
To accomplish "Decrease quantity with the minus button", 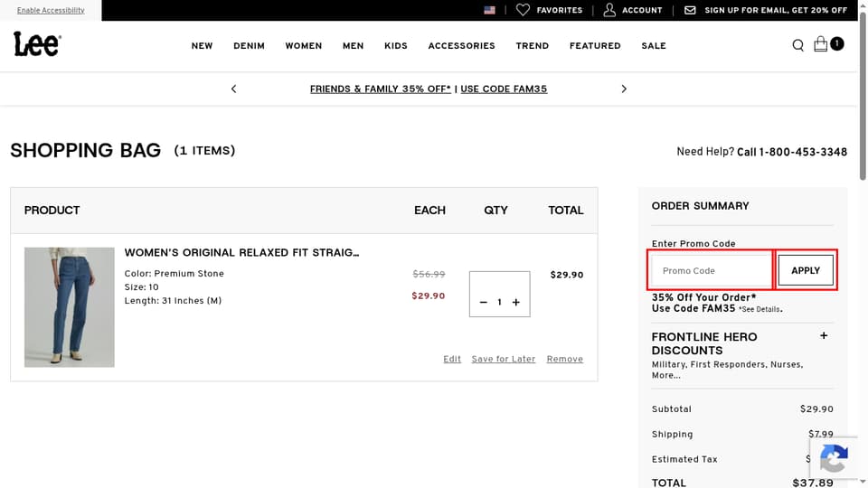I will (483, 302).
